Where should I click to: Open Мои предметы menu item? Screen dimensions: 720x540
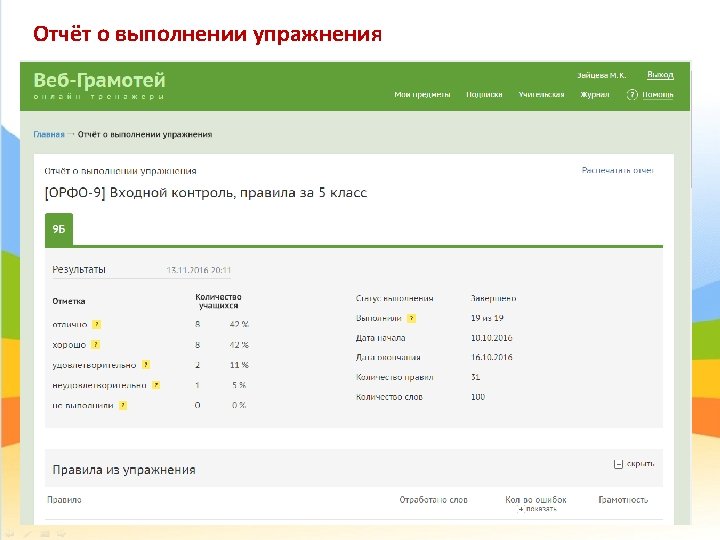(x=422, y=95)
